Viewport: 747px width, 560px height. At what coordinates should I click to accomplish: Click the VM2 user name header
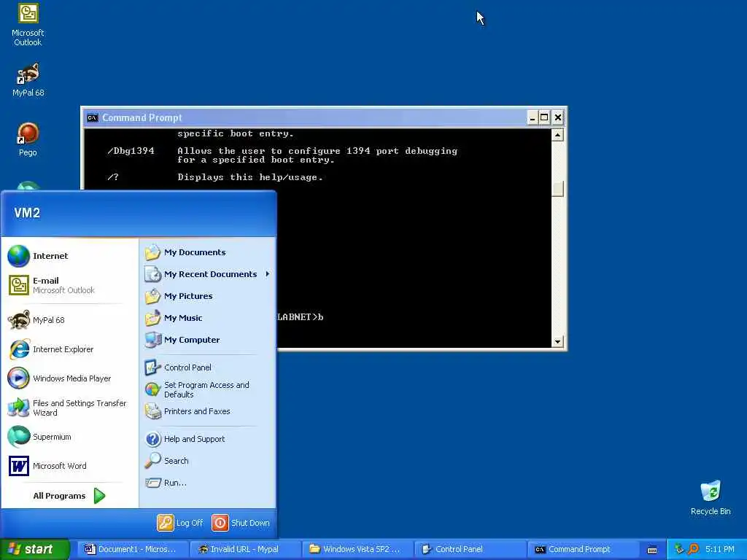pyautogui.click(x=27, y=213)
